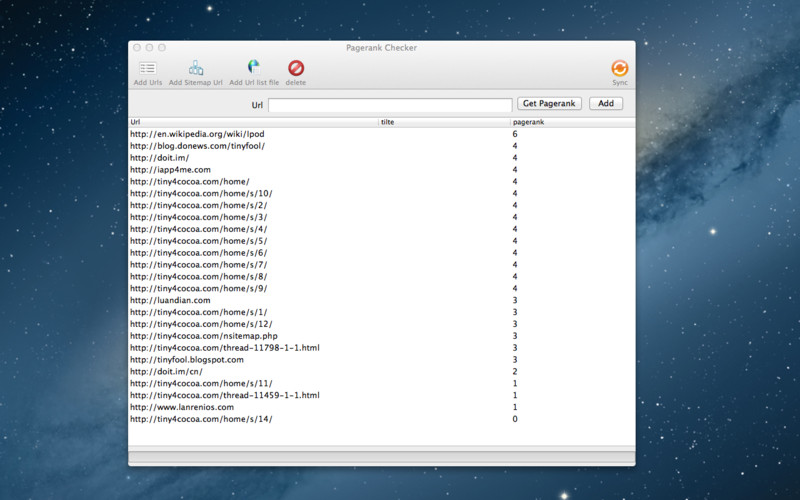This screenshot has width=800, height=500.
Task: Click the tiny4cocoa.com/home/s/14/ row
Action: pyautogui.click(x=200, y=419)
